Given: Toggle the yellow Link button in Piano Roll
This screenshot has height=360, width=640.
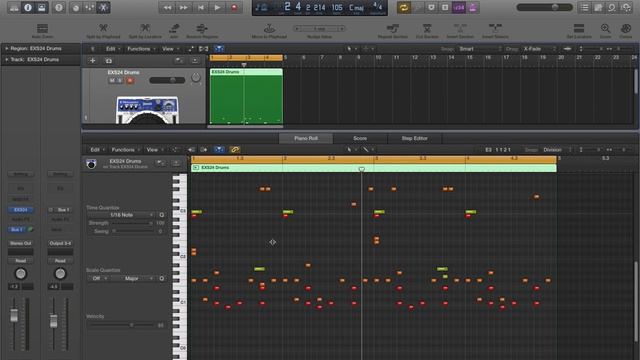Looking at the screenshot, I should coord(235,150).
